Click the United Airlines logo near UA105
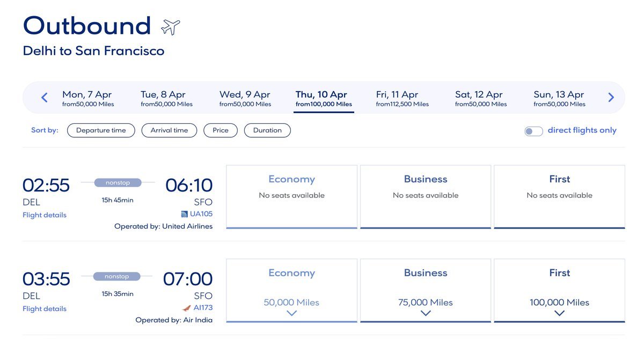Screen dimensions: 644x339 [x=185, y=214]
